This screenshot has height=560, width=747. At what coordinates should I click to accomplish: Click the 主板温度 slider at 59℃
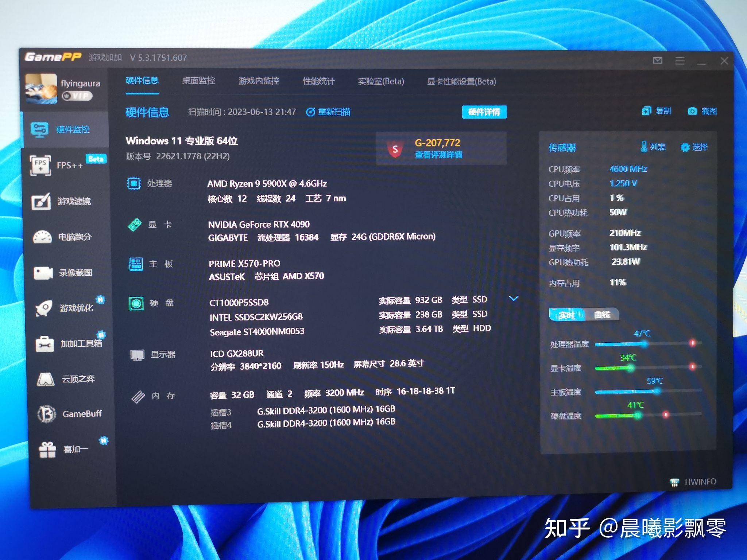pos(657,391)
